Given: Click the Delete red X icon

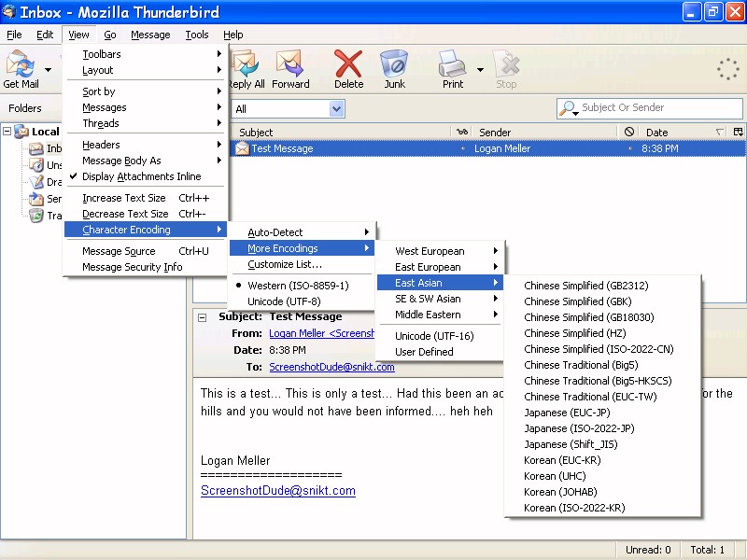Looking at the screenshot, I should [348, 63].
